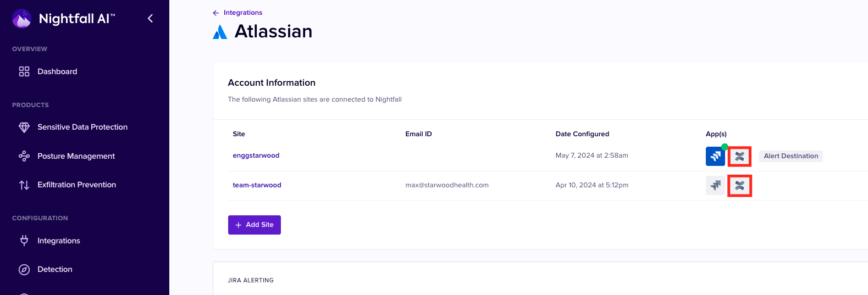Click the Nightfall AI logo icon
The image size is (868, 295).
(x=22, y=19)
